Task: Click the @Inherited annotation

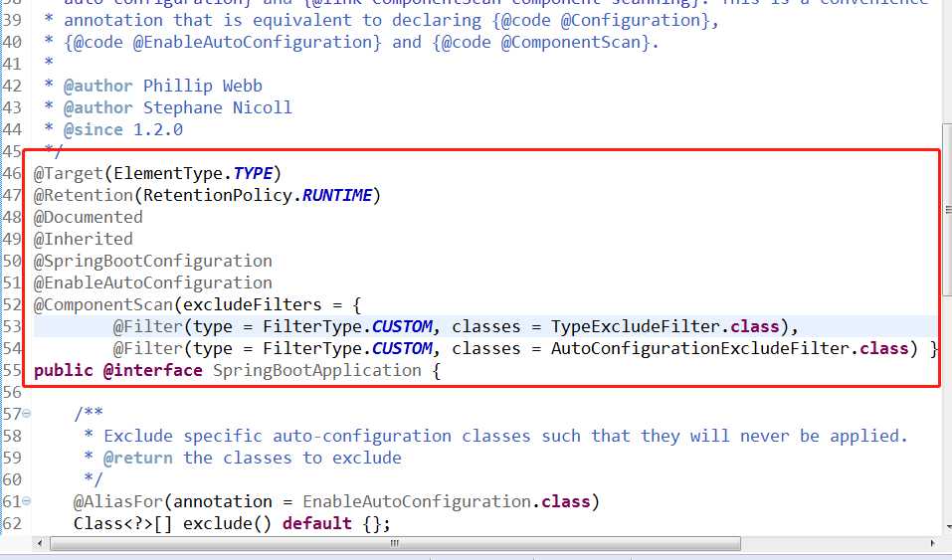Action: 84,240
